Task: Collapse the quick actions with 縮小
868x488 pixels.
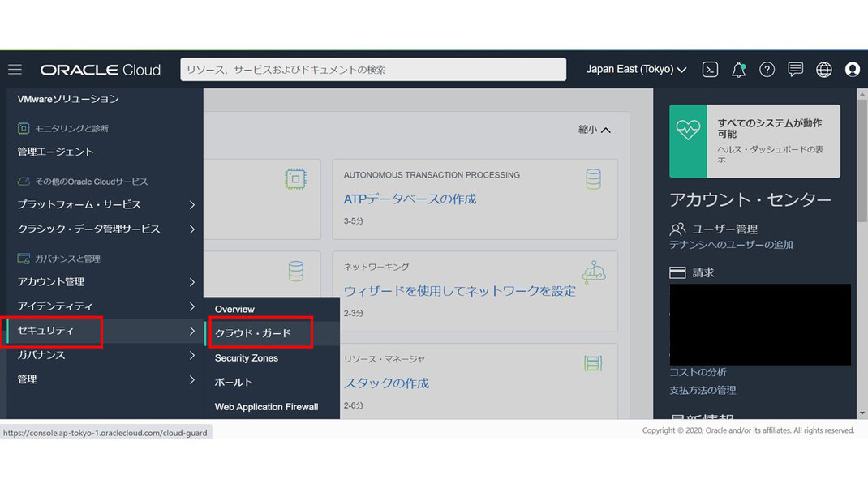Action: pyautogui.click(x=595, y=130)
